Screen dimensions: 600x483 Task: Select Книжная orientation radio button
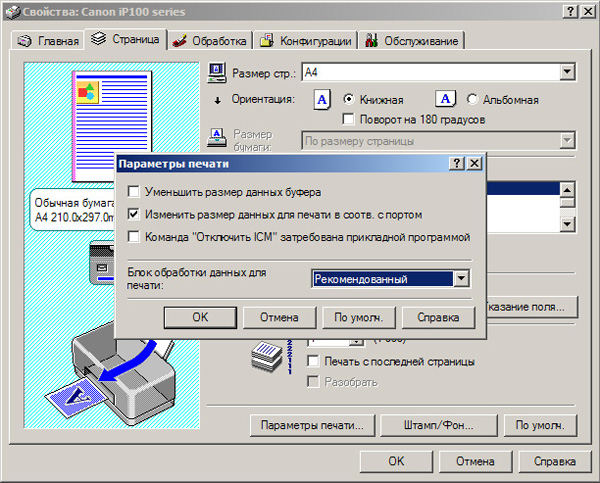click(349, 99)
